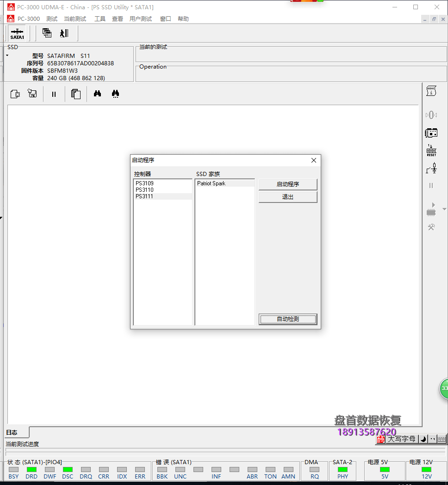The image size is (448, 485).
Task: Click the 12V power indicator
Action: click(x=427, y=470)
